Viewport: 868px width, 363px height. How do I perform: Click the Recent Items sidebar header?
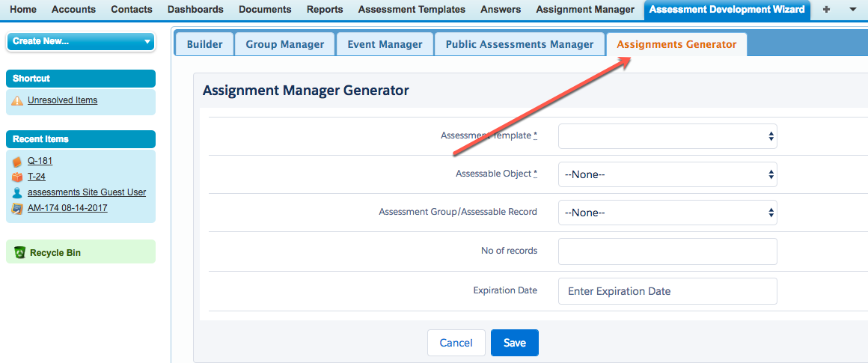81,139
